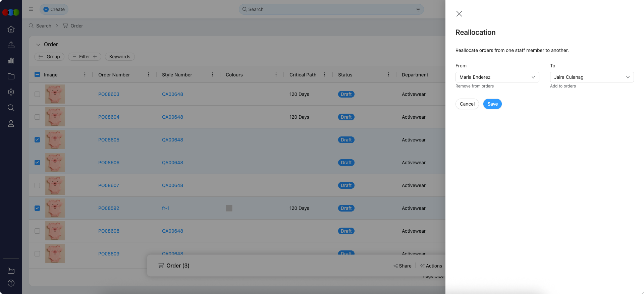Open Order Number column menu
644x294 pixels.
(x=149, y=75)
